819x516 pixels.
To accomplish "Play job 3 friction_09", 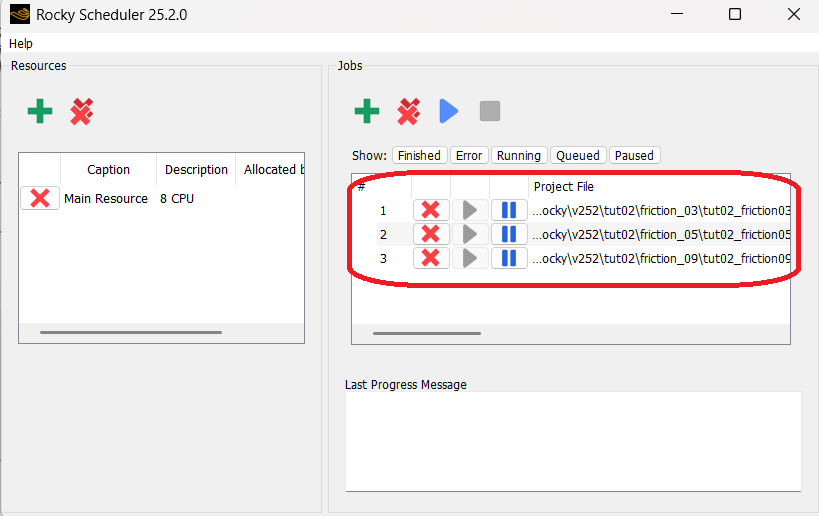I will coord(470,258).
